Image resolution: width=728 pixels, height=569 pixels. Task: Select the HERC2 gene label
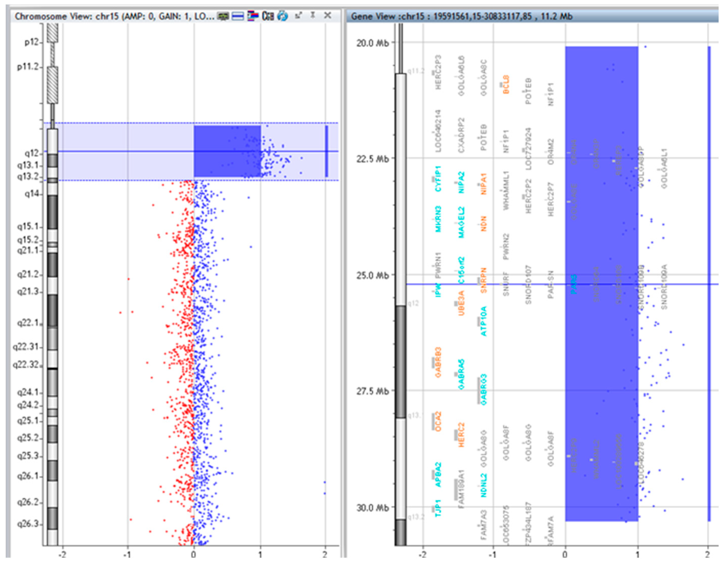461,435
